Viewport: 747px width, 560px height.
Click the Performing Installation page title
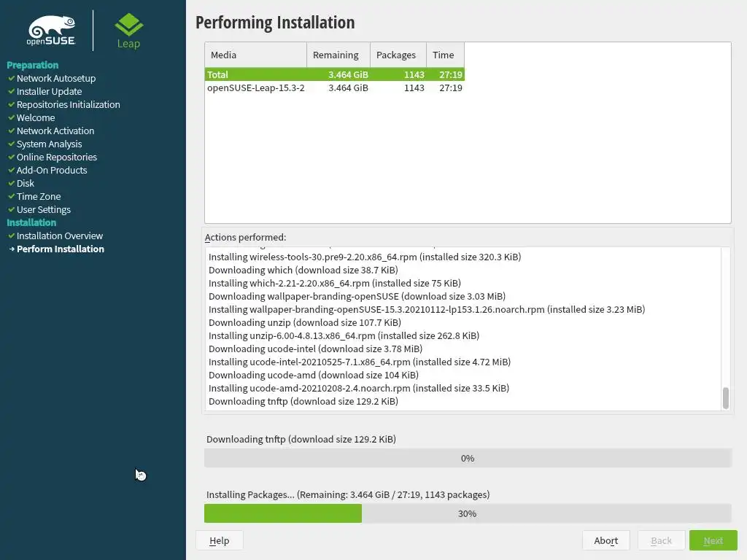point(275,23)
